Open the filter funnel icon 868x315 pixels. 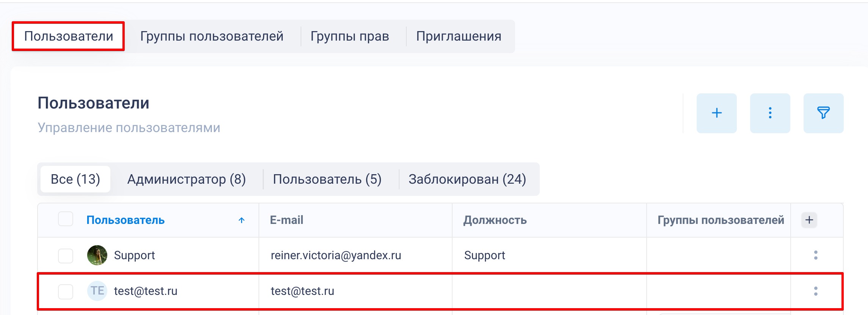[x=823, y=113]
